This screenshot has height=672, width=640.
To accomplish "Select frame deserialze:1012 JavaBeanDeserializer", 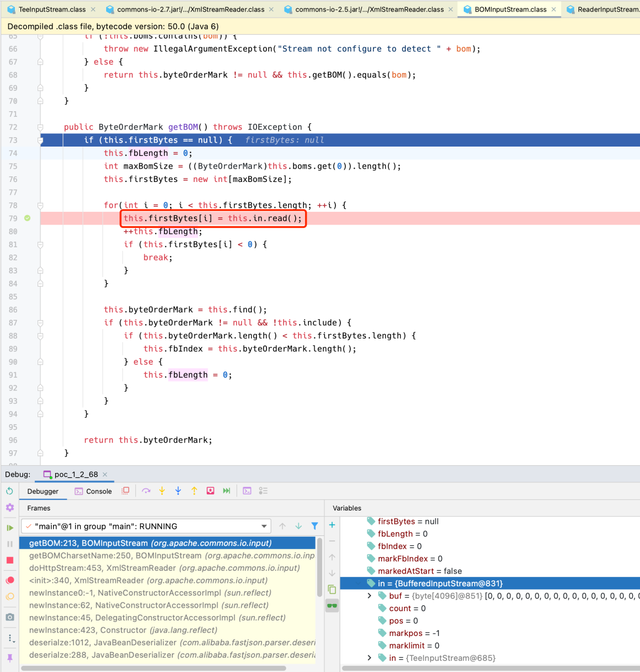I will 167,643.
